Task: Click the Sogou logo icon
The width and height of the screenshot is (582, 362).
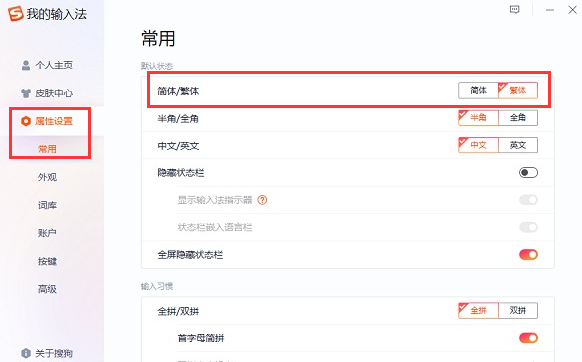Action: [16, 14]
